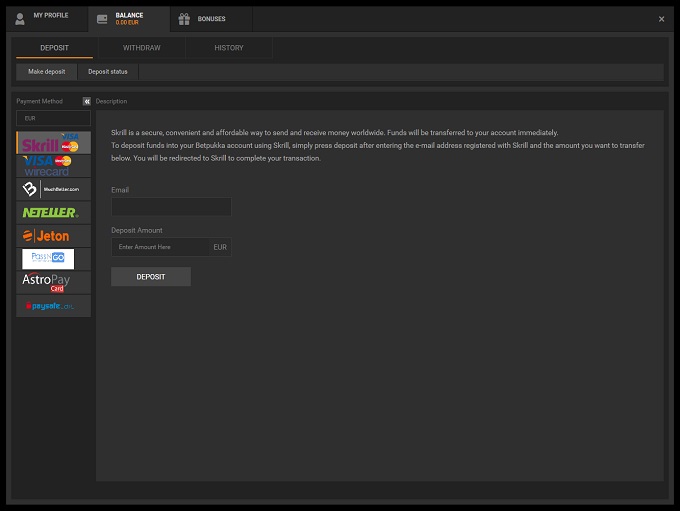Go to the Withdraw tab
Viewport: 680px width, 511px height.
pos(141,48)
